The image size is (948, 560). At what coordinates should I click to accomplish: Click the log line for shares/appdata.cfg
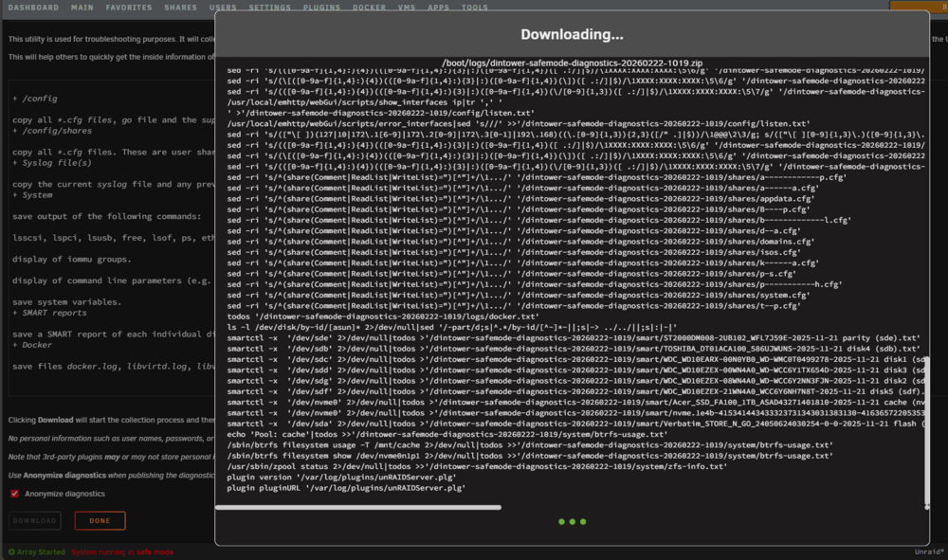coord(520,199)
